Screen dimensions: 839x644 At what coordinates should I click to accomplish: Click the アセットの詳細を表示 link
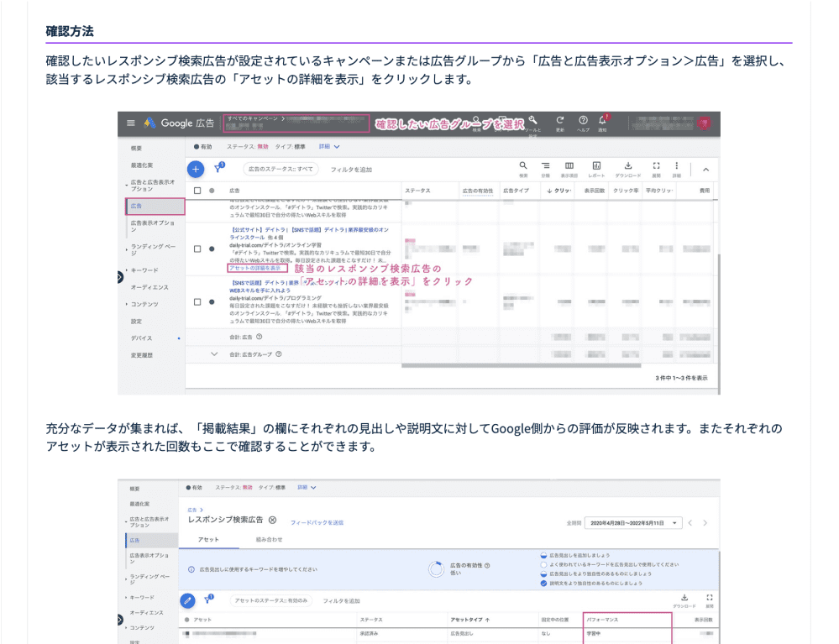(x=255, y=268)
